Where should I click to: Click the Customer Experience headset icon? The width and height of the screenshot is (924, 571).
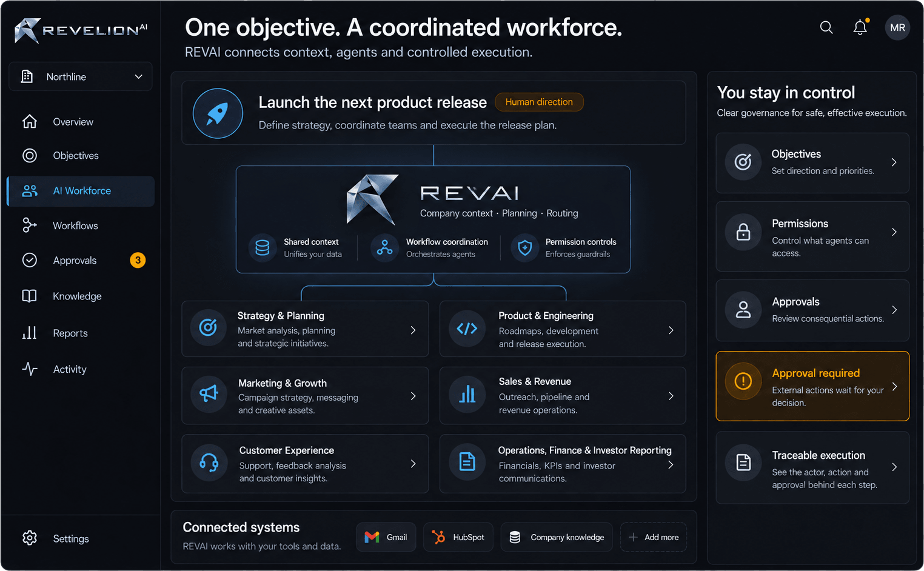click(x=209, y=462)
